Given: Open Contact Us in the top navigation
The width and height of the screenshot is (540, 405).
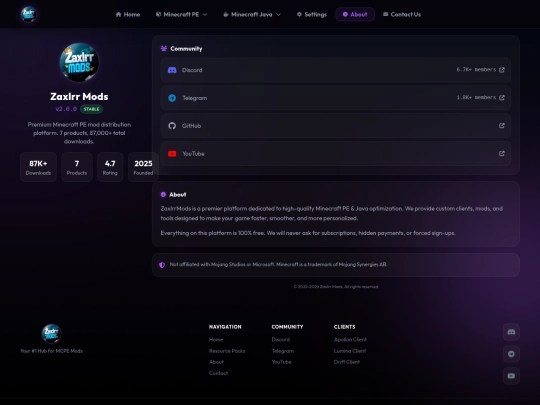Looking at the screenshot, I should (402, 14).
